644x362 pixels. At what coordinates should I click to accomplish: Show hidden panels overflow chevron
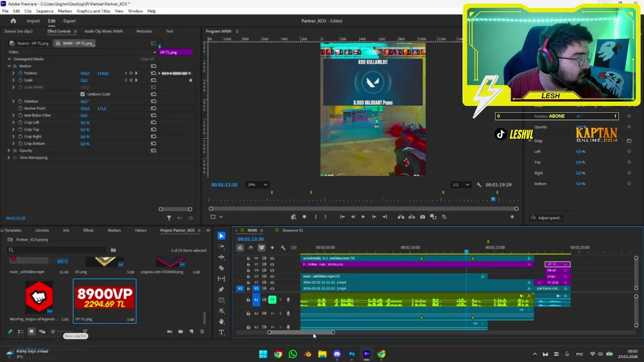point(208,230)
